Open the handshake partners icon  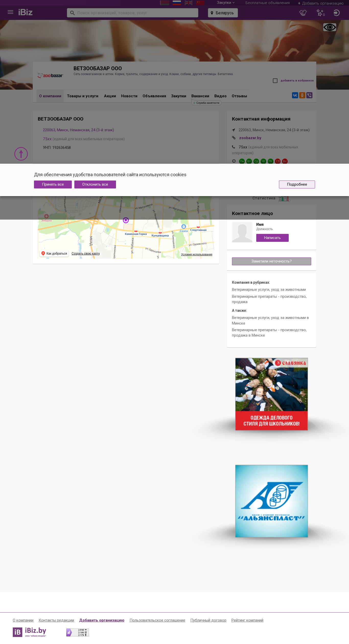(x=303, y=13)
